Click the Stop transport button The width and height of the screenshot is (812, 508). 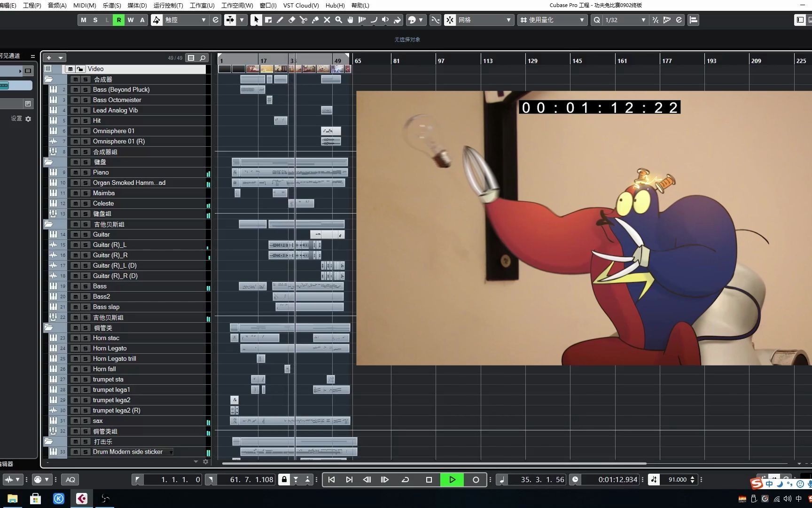click(429, 480)
